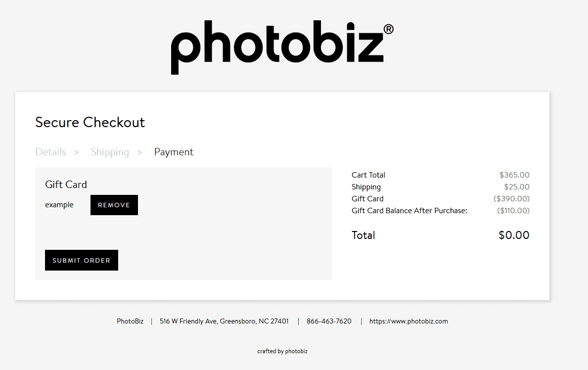588x370 pixels.
Task: Remove the example gift card
Action: (114, 205)
